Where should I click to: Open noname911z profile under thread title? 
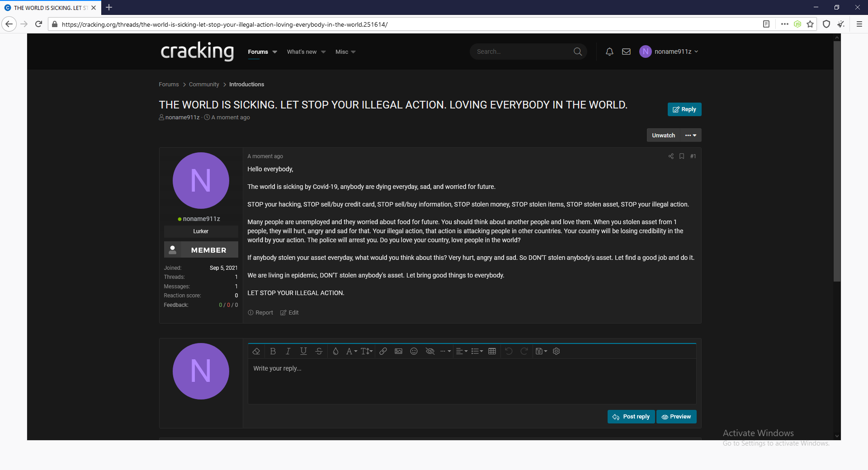pos(182,117)
